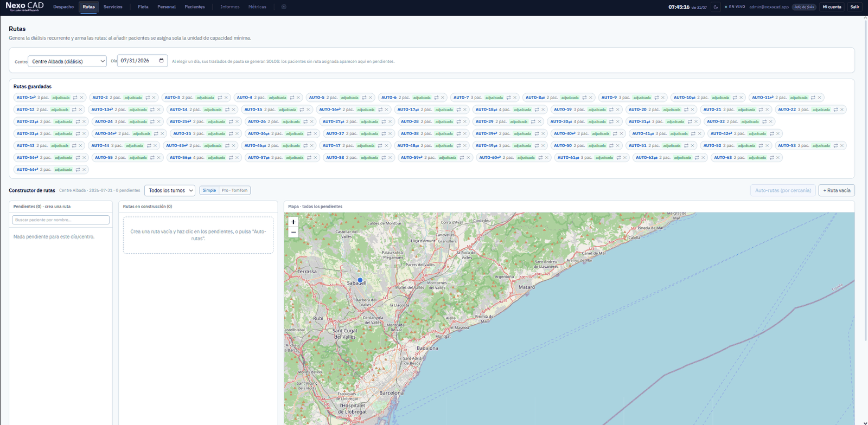The image size is (868, 425).
Task: Click the Mi cuenta button
Action: [x=832, y=7]
